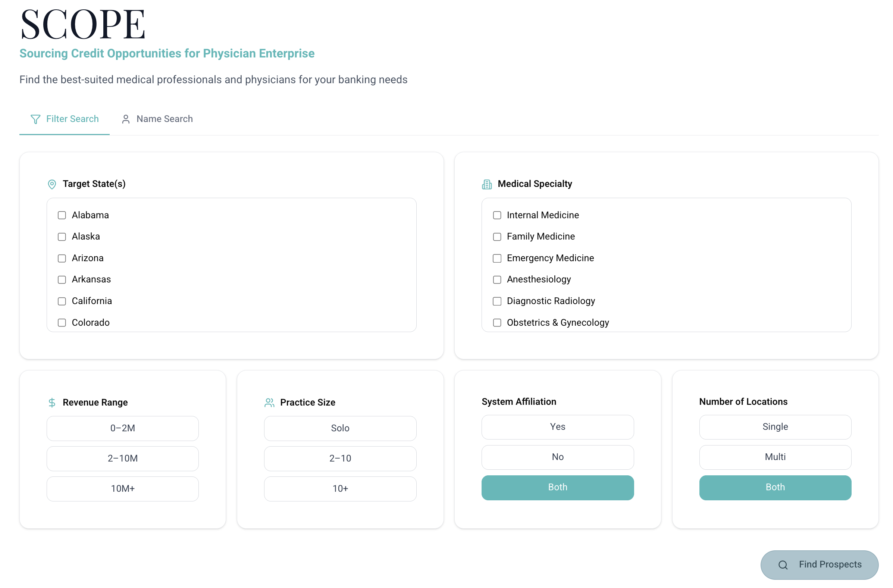Click the location pin icon near Target State(s)

(x=52, y=184)
